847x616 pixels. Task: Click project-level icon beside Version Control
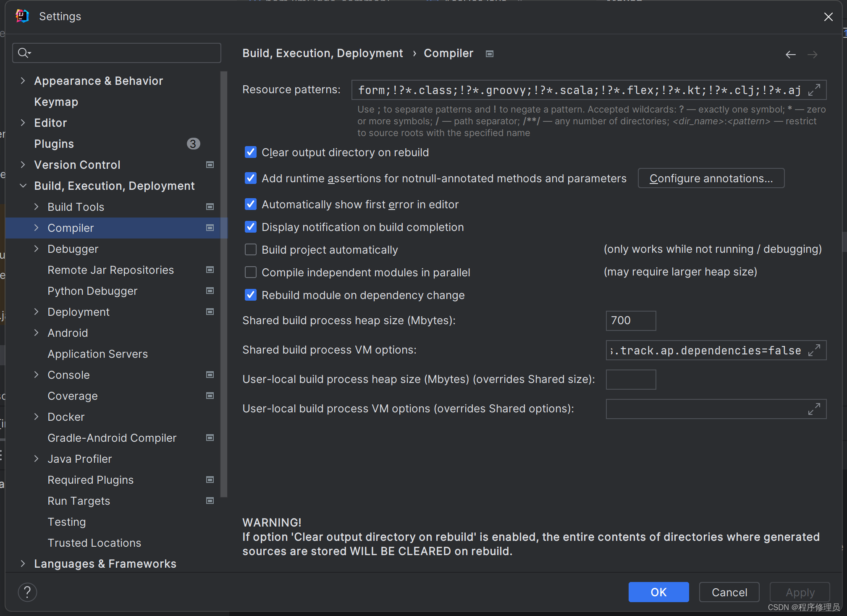click(210, 165)
